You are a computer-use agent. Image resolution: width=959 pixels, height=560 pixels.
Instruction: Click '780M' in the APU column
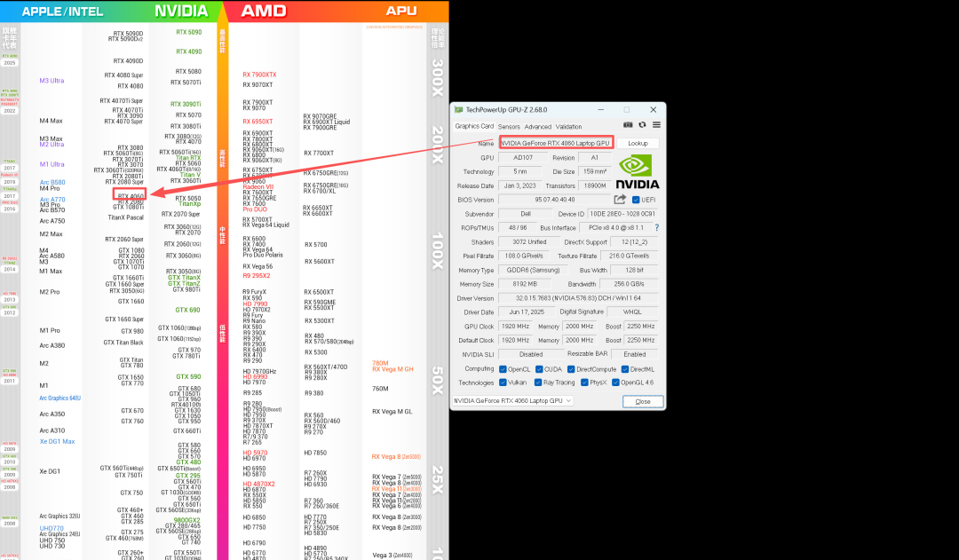pyautogui.click(x=380, y=363)
